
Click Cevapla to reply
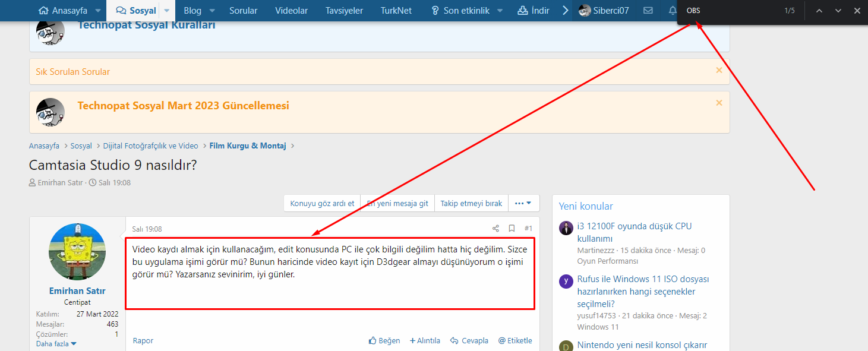[x=469, y=341]
